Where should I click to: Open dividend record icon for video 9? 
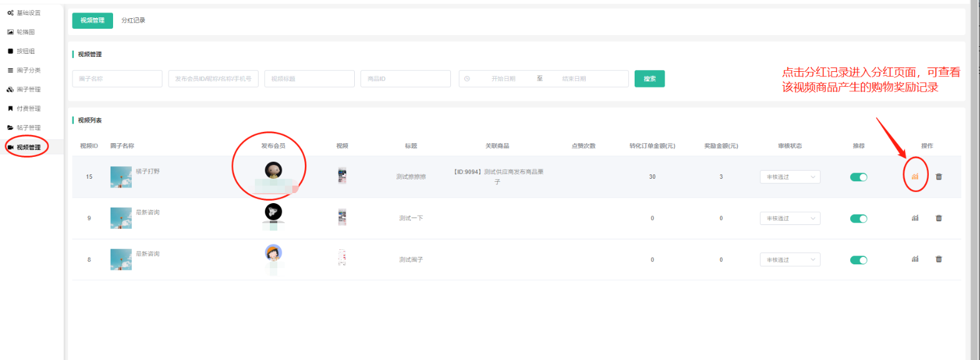point(914,218)
